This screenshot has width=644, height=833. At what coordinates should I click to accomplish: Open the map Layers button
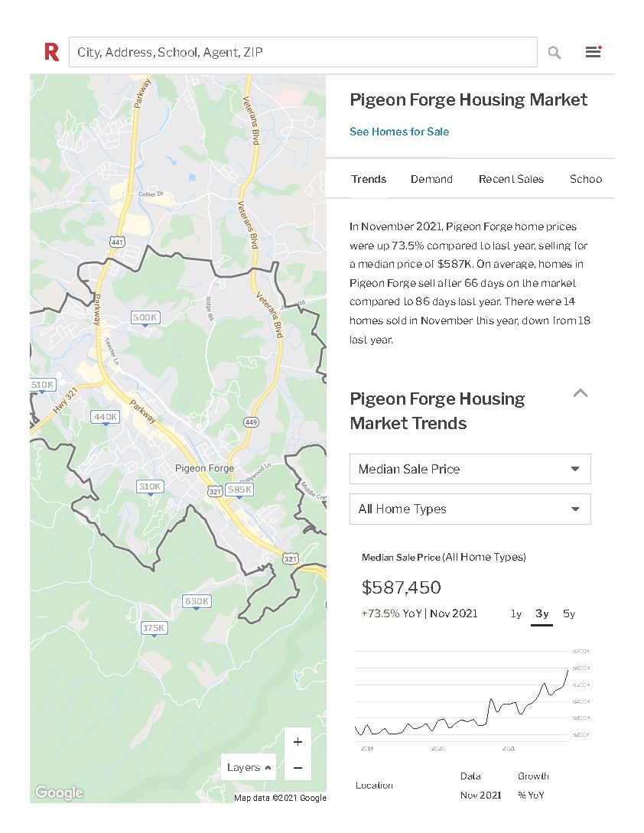click(249, 767)
